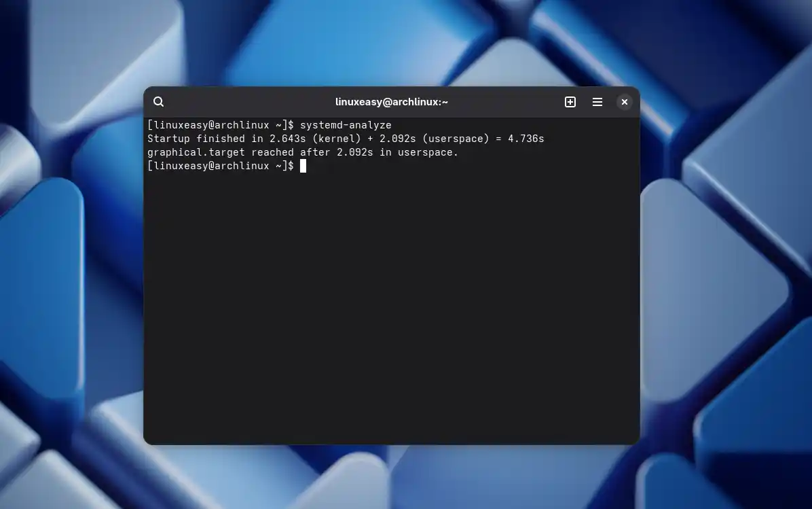Image resolution: width=812 pixels, height=509 pixels.
Task: Click the blinking terminal cursor
Action: click(x=303, y=165)
